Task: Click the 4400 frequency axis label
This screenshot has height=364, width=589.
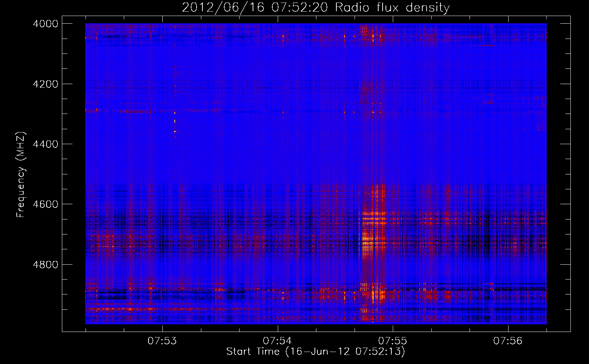Action: (46, 144)
